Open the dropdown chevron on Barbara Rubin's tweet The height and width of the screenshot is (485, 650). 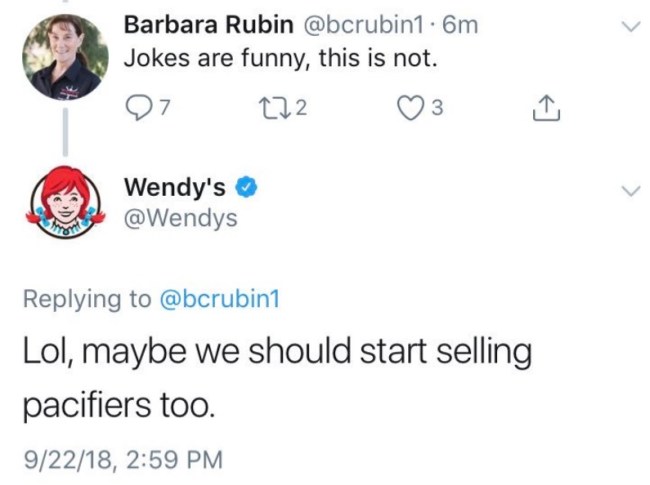[630, 28]
